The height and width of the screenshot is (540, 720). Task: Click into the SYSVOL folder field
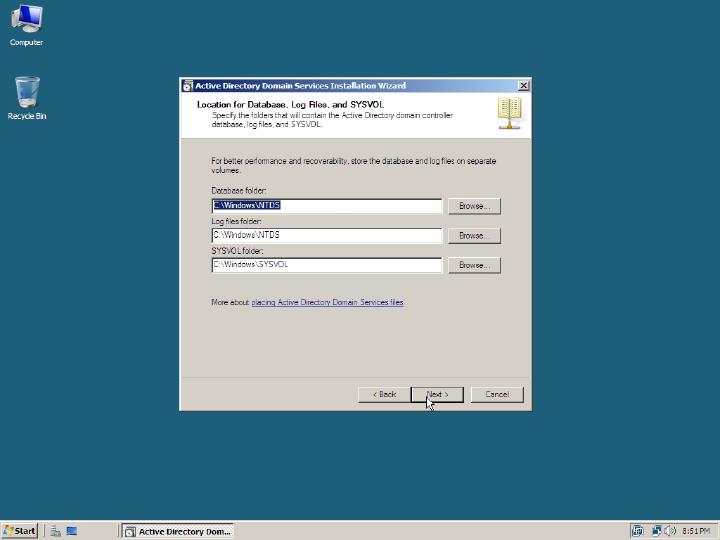pyautogui.click(x=327, y=265)
